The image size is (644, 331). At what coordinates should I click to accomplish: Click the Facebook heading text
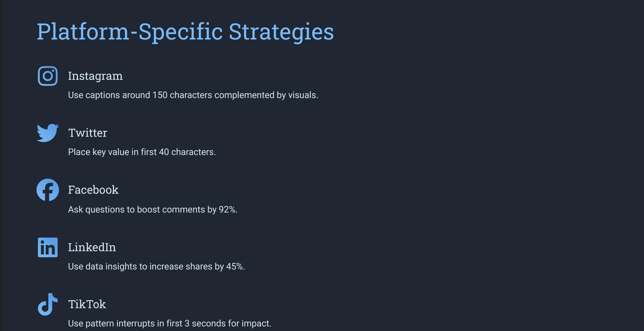[93, 190]
